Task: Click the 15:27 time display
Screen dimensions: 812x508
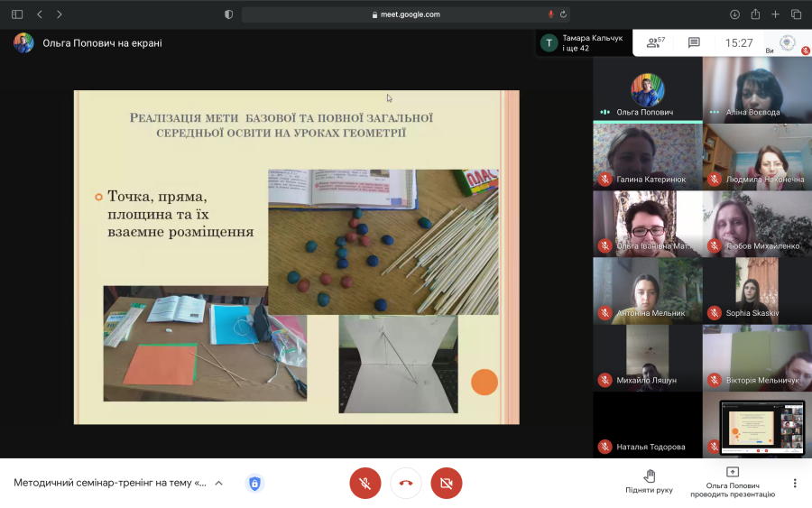Action: tap(739, 43)
